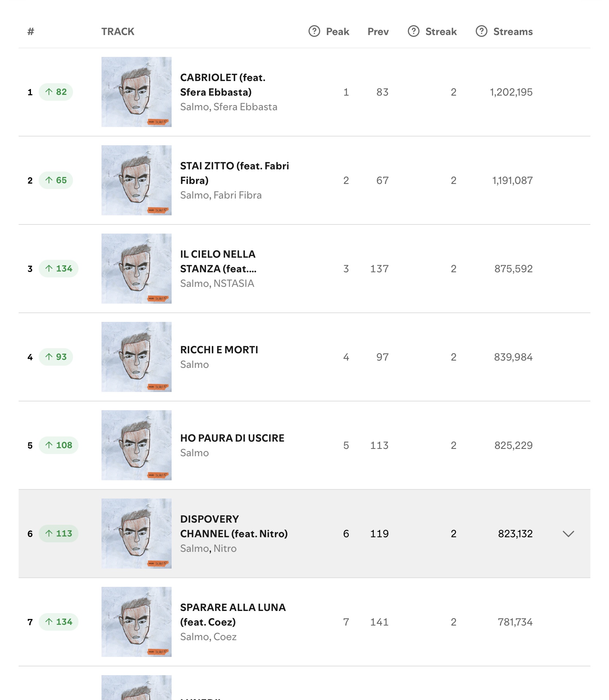609x700 pixels.
Task: Click artist link Salmo, Fabri Fibra
Action: click(x=221, y=195)
